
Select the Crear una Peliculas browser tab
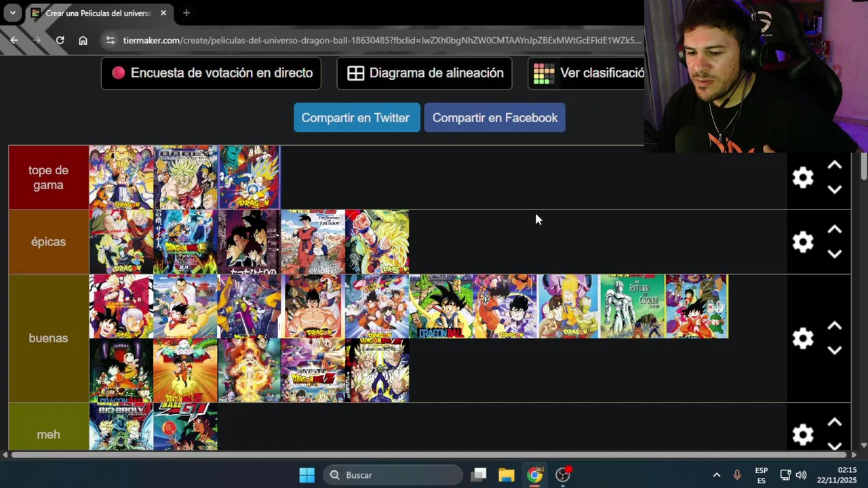tap(99, 13)
